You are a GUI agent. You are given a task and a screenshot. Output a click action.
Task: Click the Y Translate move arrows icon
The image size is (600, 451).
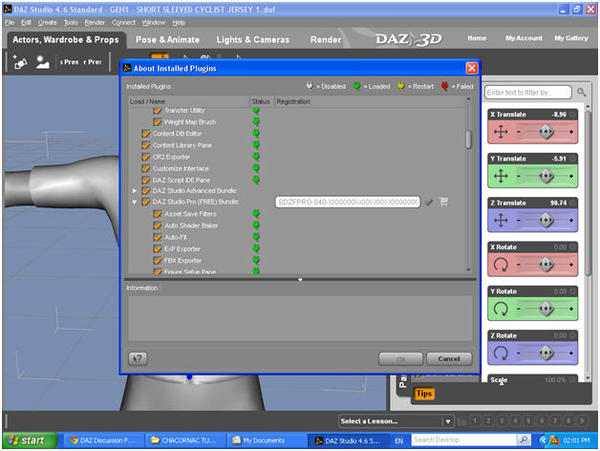501,176
